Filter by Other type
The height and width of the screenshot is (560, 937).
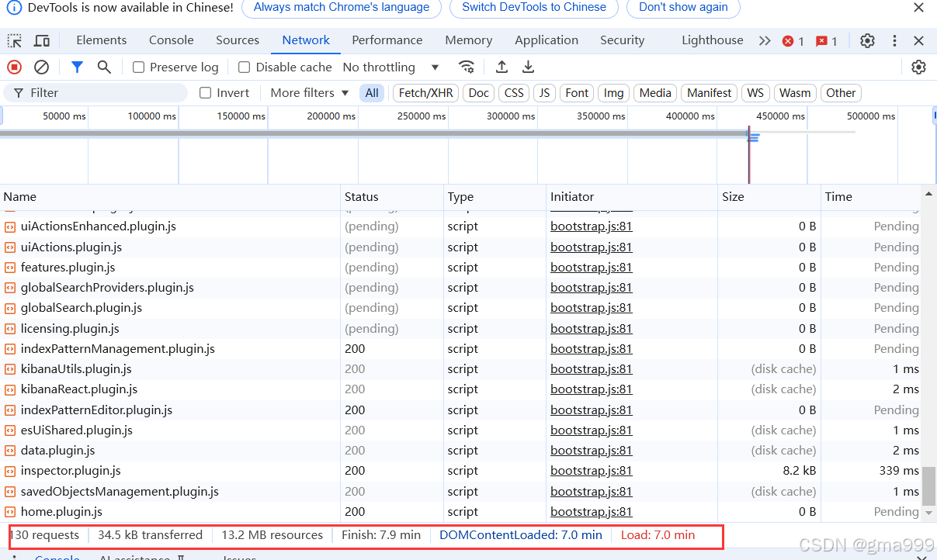(841, 93)
